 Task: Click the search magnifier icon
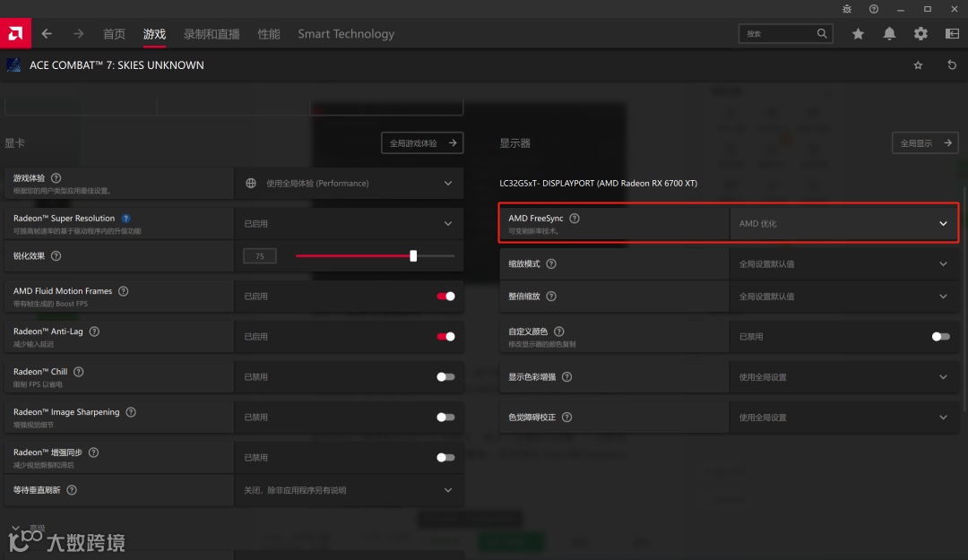click(822, 33)
